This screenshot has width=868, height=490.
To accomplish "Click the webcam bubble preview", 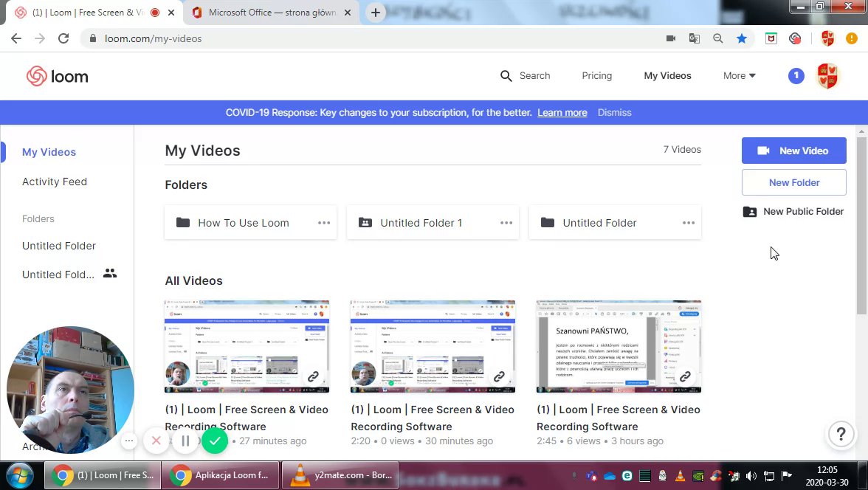I will pyautogui.click(x=69, y=390).
